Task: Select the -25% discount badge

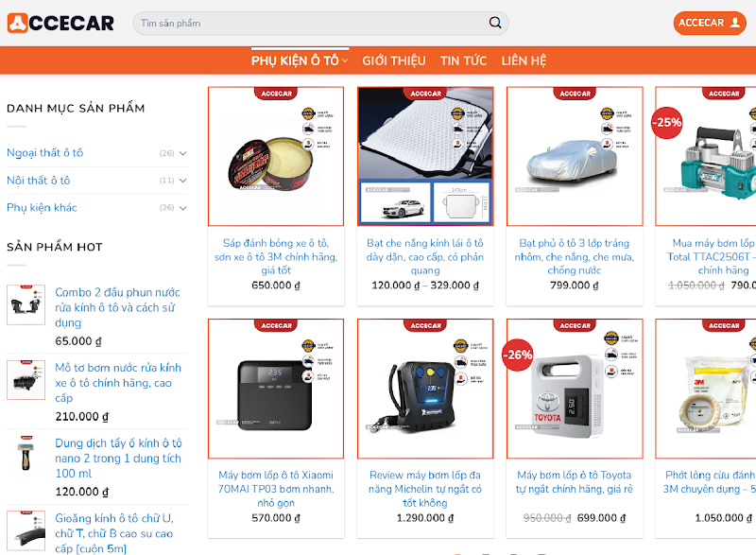Action: coord(667,123)
